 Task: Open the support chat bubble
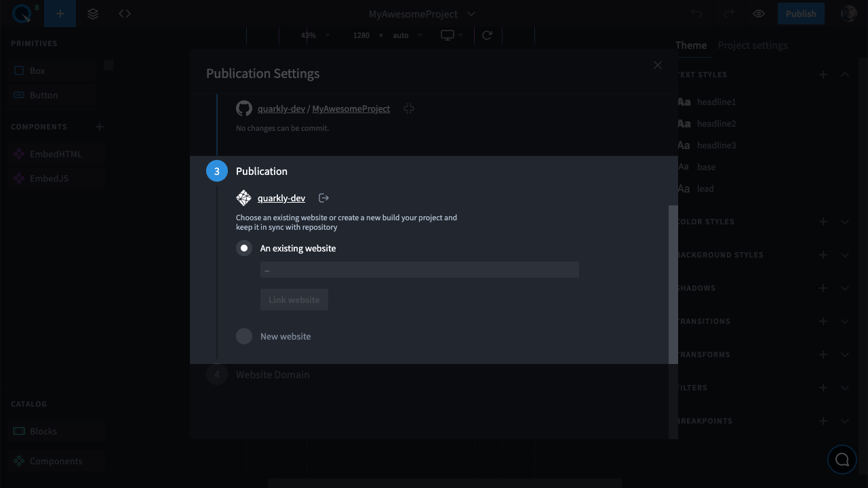(x=842, y=460)
